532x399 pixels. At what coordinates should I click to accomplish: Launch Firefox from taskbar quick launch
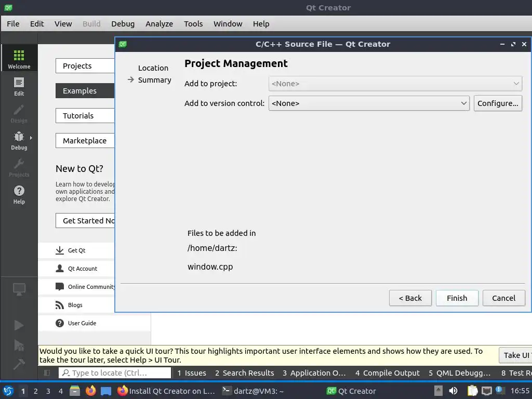point(90,391)
